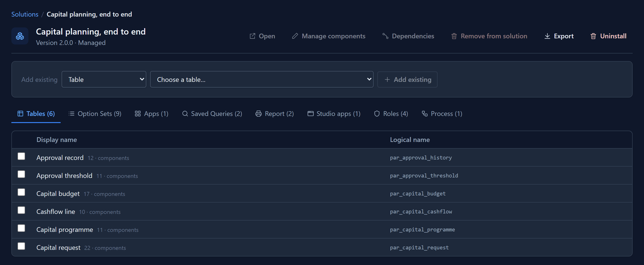The image size is (644, 265).
Task: Click the Approval threshold row name
Action: click(x=64, y=176)
